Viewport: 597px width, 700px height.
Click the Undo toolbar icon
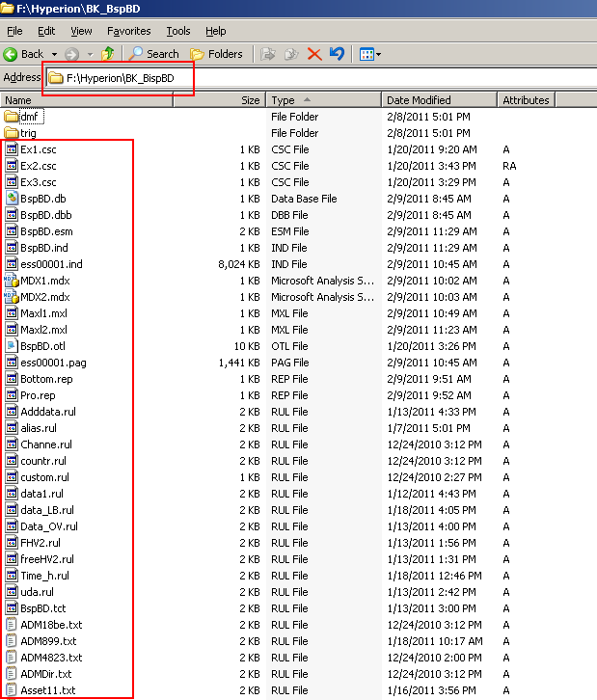[338, 54]
